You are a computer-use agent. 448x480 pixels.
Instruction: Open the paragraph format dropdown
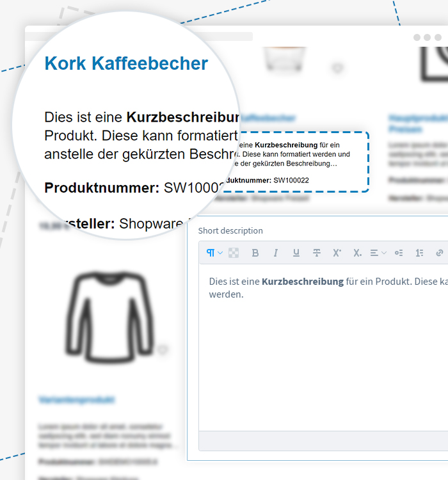[x=214, y=253]
